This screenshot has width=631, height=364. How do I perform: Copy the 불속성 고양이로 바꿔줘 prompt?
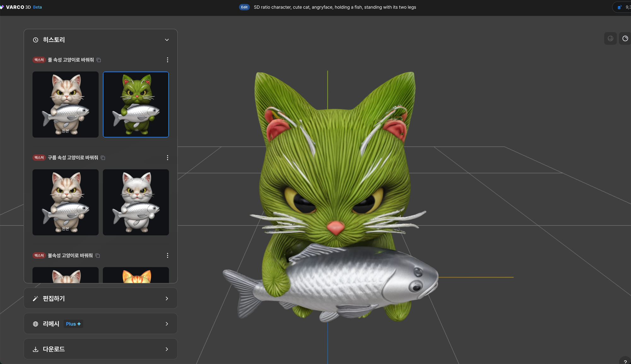98,255
